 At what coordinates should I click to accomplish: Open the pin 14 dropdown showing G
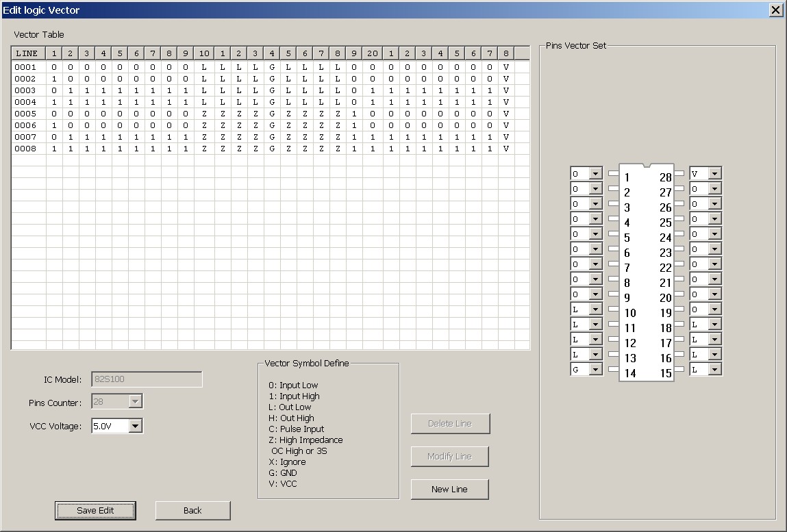pos(595,370)
